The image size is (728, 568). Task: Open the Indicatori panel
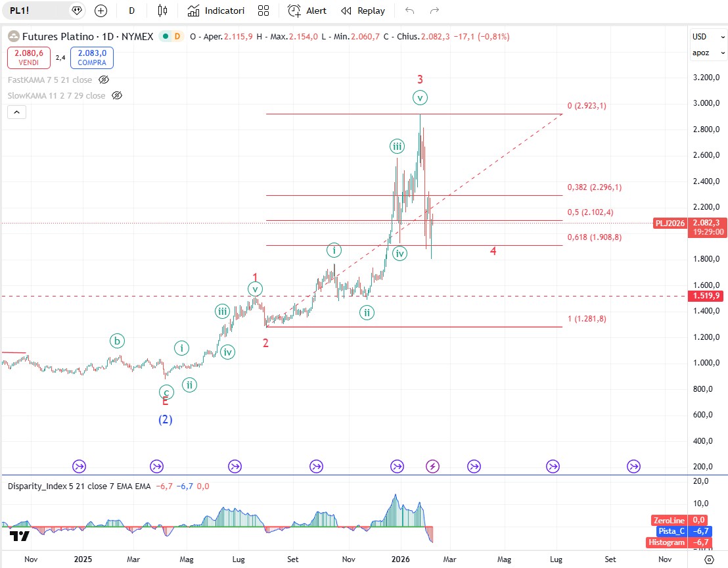point(216,11)
